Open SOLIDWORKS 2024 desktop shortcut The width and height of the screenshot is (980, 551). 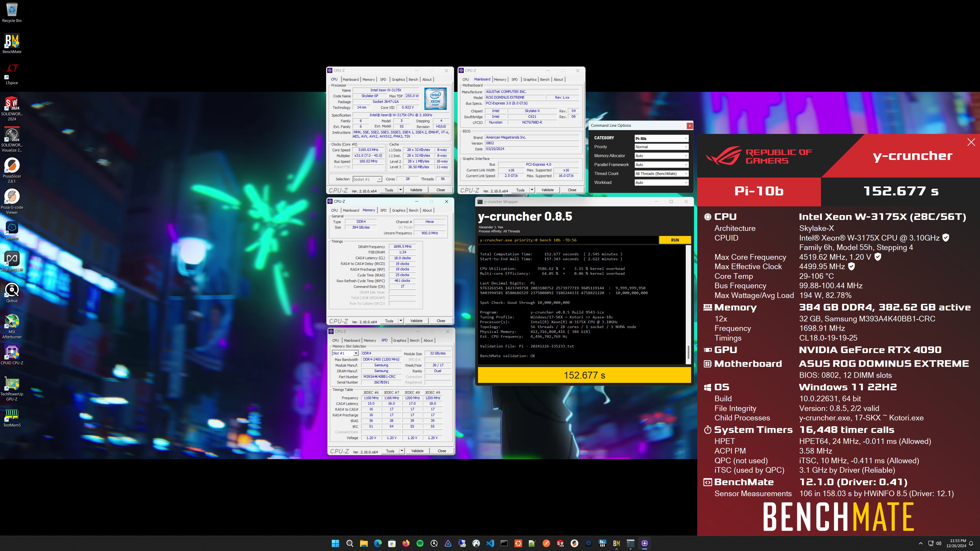12,108
